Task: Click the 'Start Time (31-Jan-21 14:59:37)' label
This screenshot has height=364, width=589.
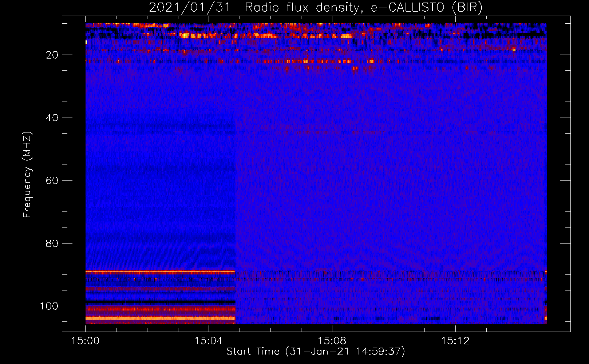Action: (x=316, y=352)
